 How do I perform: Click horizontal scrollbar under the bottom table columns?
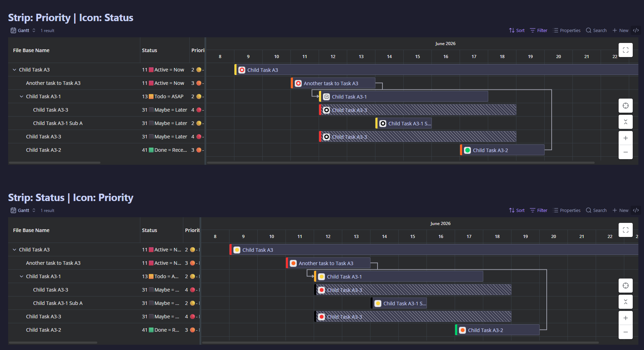[53, 343]
